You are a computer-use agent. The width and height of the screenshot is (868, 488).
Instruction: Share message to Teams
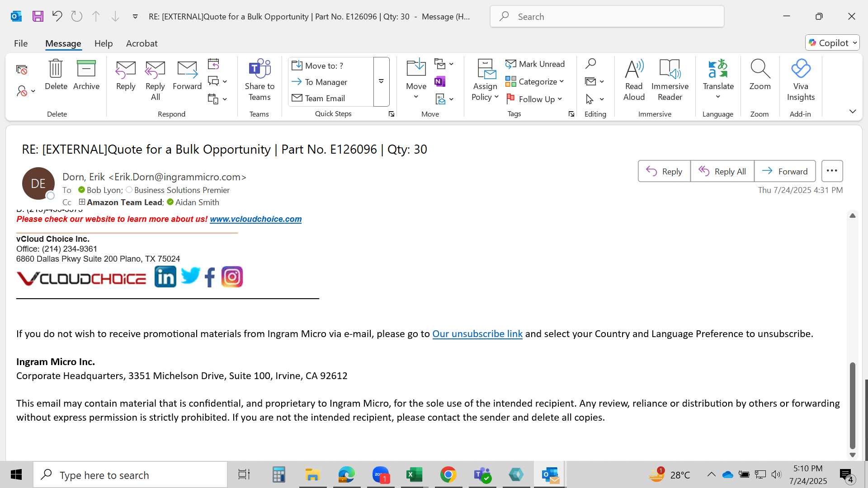pos(259,80)
